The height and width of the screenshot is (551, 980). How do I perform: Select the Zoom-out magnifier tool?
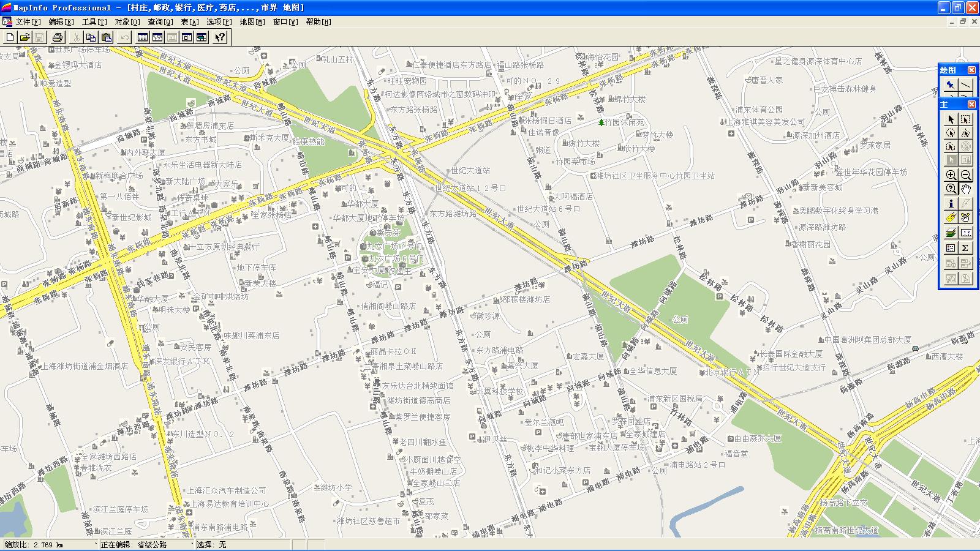965,175
